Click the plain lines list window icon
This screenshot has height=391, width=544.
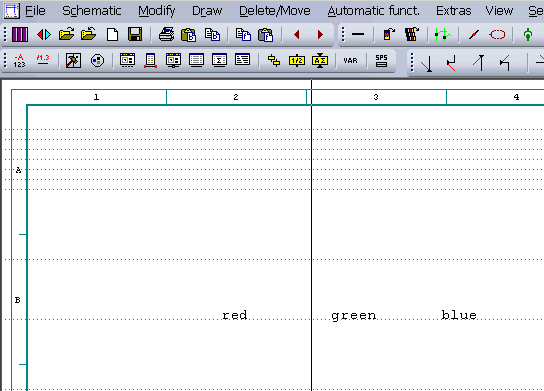point(196,60)
